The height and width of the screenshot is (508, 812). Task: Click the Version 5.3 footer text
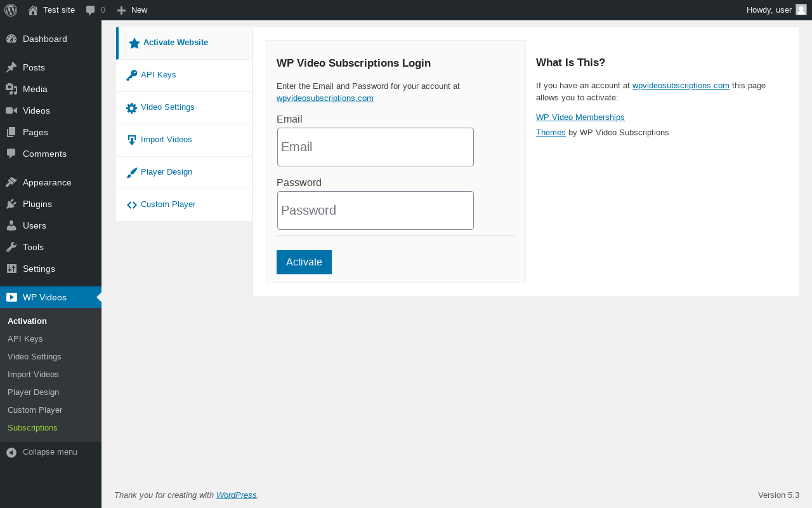click(778, 495)
